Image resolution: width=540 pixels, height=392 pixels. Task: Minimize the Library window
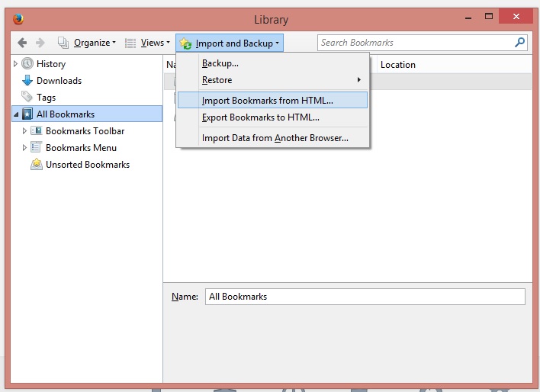click(x=468, y=18)
